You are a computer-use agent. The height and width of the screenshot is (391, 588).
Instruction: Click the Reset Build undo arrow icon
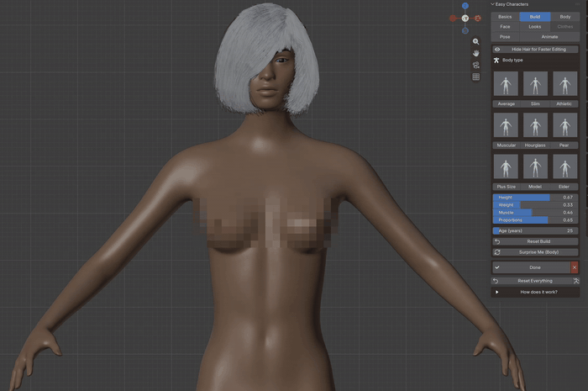point(497,241)
